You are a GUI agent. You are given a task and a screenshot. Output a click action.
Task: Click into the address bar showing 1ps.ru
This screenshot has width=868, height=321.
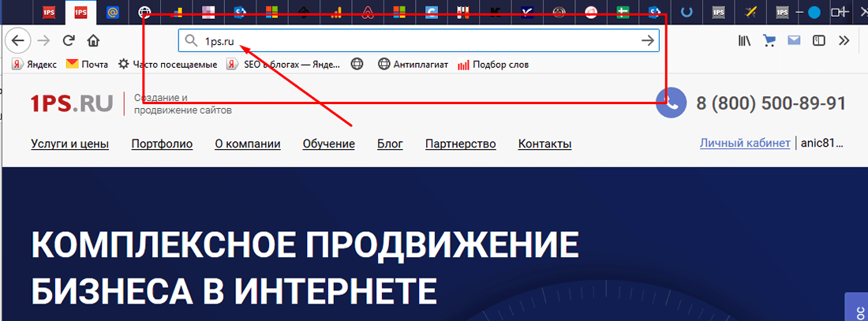click(418, 40)
